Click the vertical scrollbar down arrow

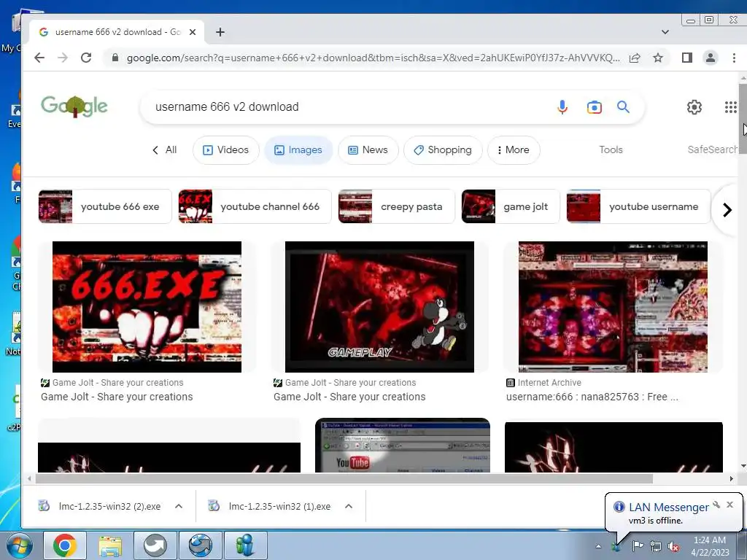tap(743, 466)
